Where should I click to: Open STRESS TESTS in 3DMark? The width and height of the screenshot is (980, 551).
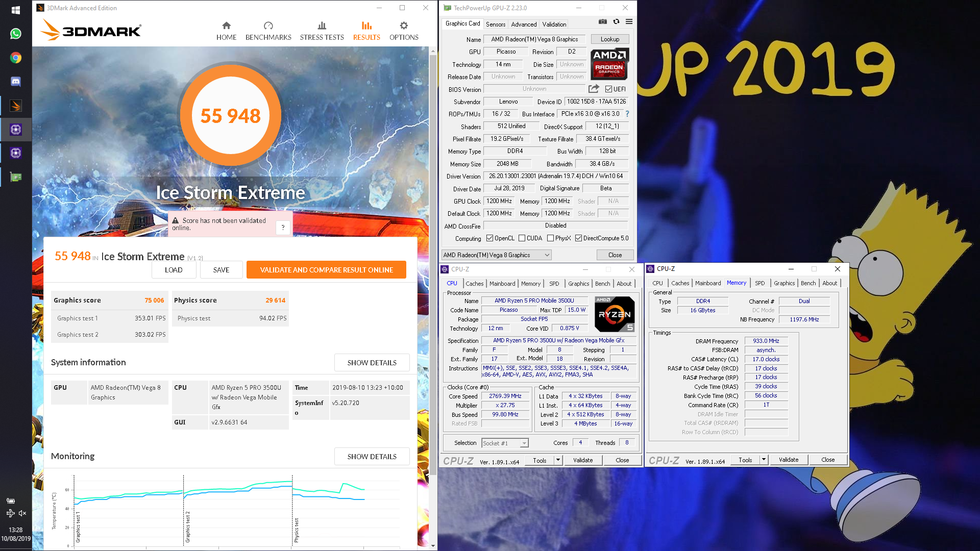[x=322, y=31]
